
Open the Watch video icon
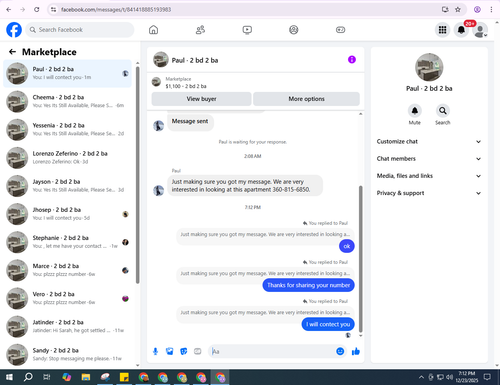pyautogui.click(x=247, y=30)
